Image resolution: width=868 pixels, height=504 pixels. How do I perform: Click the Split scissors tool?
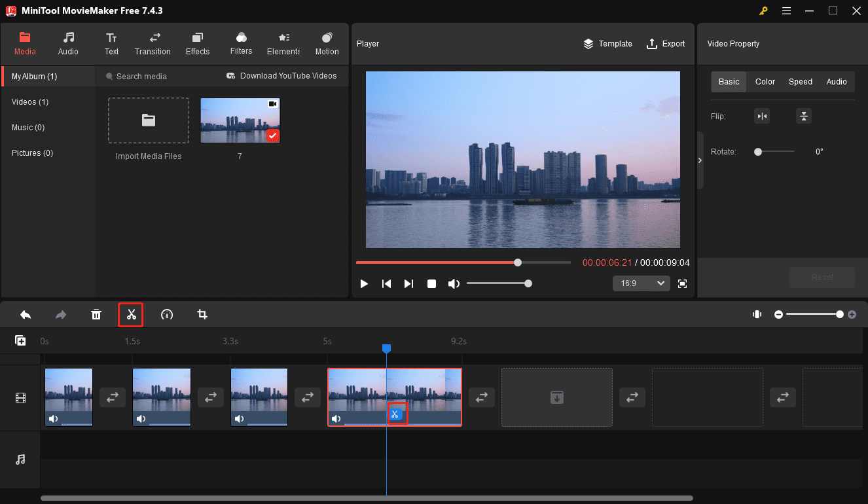[131, 315]
